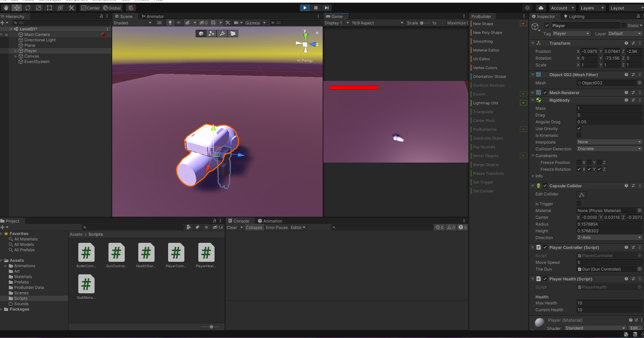The height and width of the screenshot is (338, 644).
Task: Enable Freeze Position X
Action: tap(579, 162)
